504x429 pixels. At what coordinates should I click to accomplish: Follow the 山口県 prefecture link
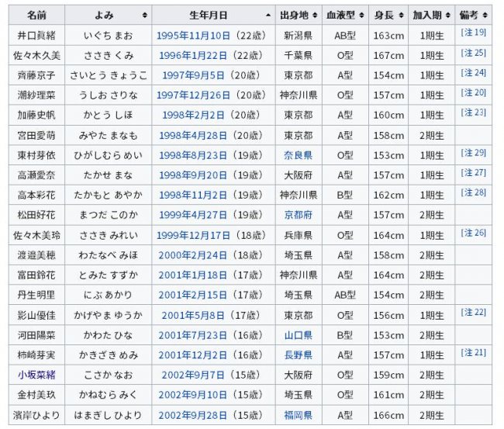tap(299, 335)
